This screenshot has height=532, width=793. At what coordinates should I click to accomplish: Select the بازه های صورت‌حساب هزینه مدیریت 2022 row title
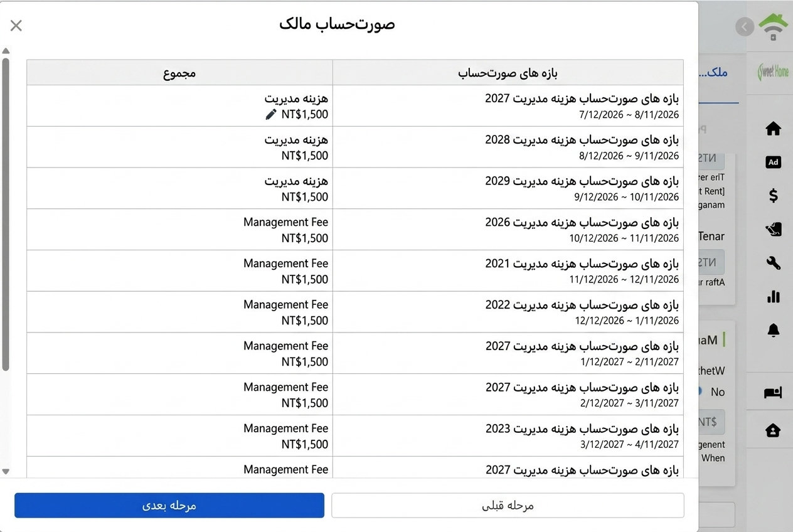[582, 306]
